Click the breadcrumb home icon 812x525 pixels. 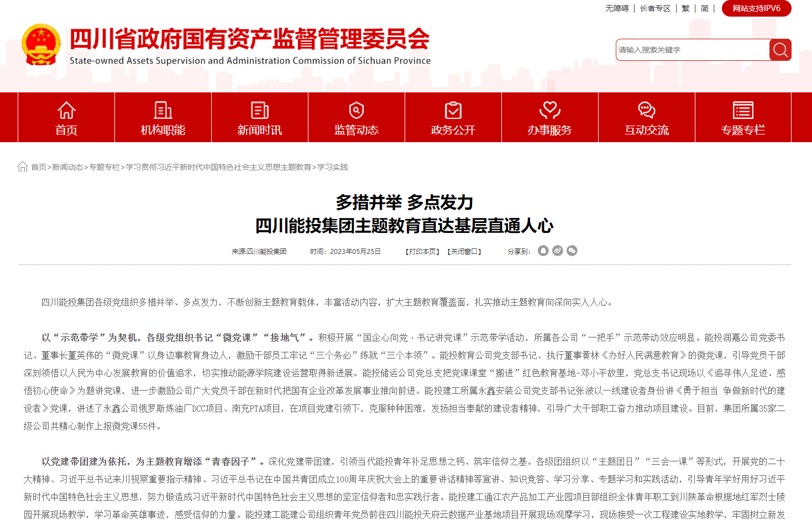point(23,167)
